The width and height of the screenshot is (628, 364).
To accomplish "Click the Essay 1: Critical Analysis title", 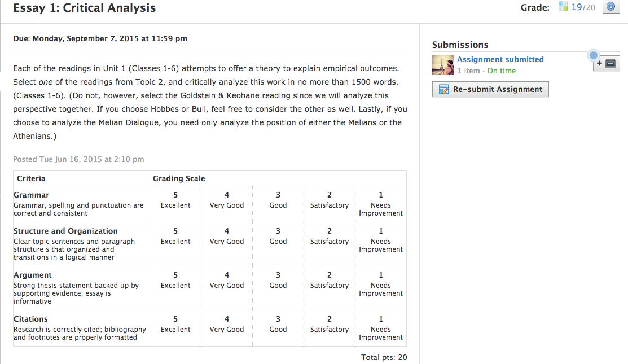I will click(x=85, y=8).
